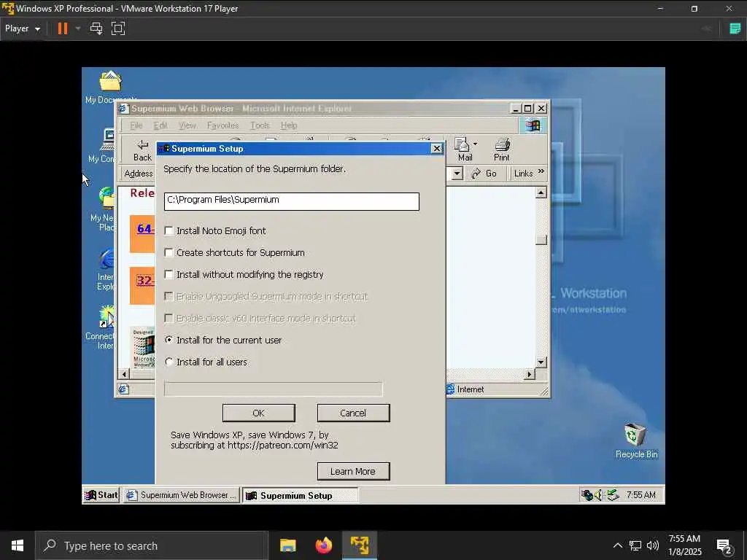The image size is (747, 560).
Task: Select Install for the current user
Action: point(169,340)
